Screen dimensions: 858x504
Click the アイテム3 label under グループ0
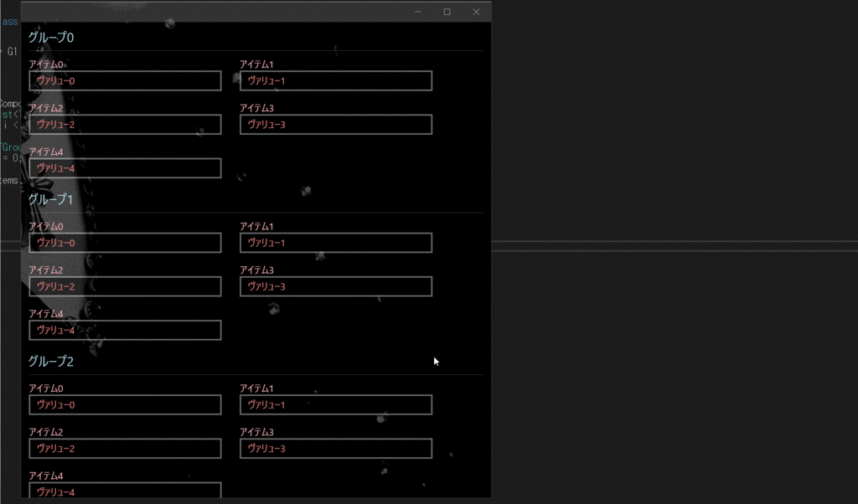click(x=256, y=108)
